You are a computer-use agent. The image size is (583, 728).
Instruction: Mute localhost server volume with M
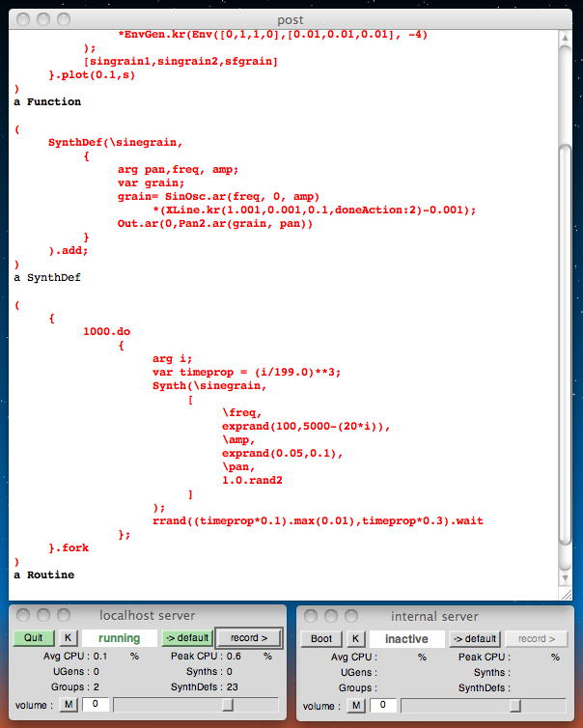(x=69, y=705)
